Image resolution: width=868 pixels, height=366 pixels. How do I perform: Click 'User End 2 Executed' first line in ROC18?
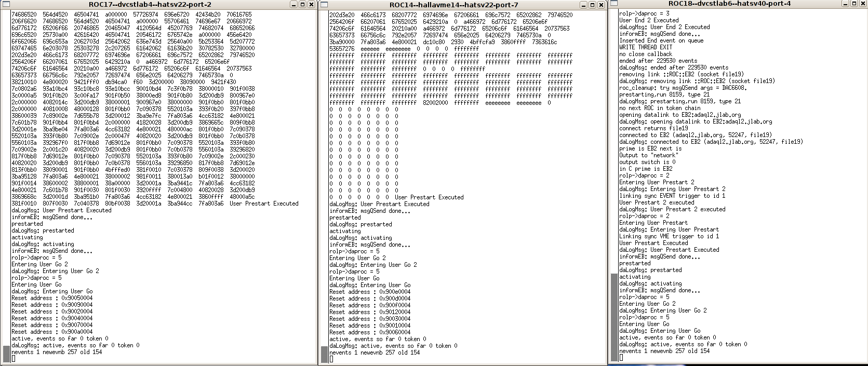[x=649, y=20]
